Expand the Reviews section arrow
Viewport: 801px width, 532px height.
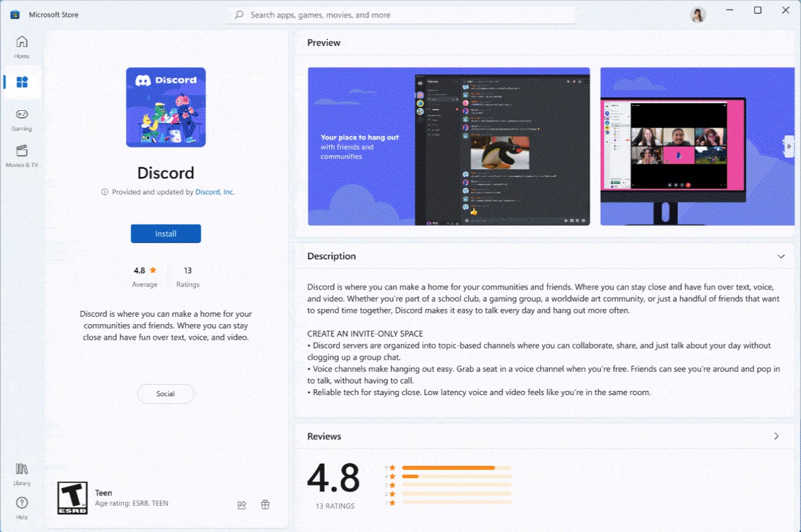point(777,436)
